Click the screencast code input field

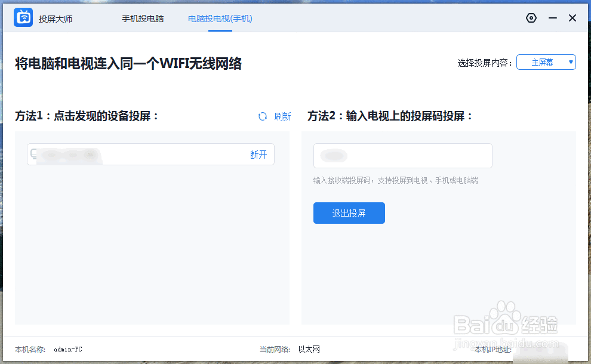402,156
